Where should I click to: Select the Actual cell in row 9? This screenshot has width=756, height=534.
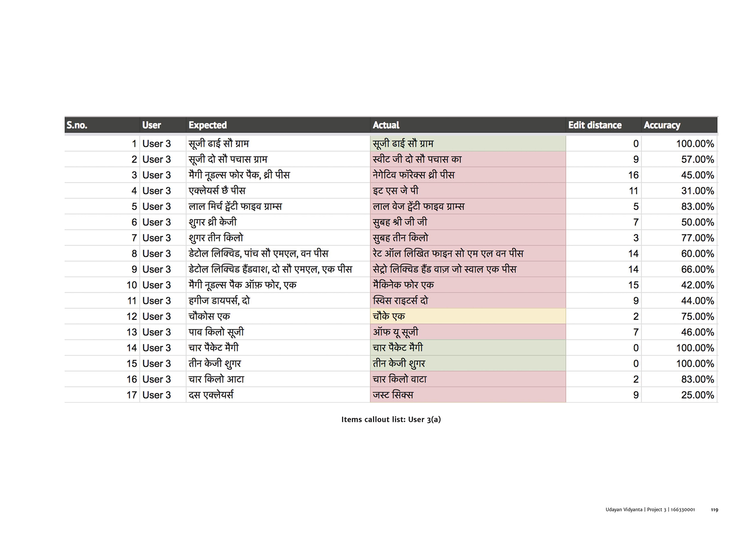click(x=468, y=269)
